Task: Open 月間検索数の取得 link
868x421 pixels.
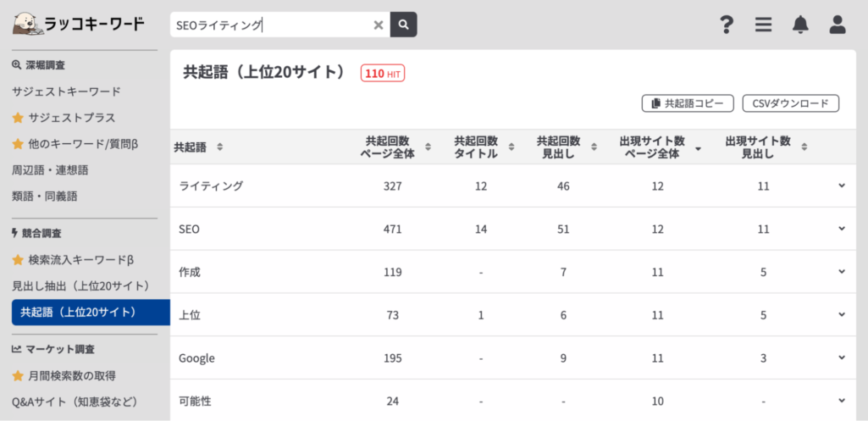Action: [71, 375]
